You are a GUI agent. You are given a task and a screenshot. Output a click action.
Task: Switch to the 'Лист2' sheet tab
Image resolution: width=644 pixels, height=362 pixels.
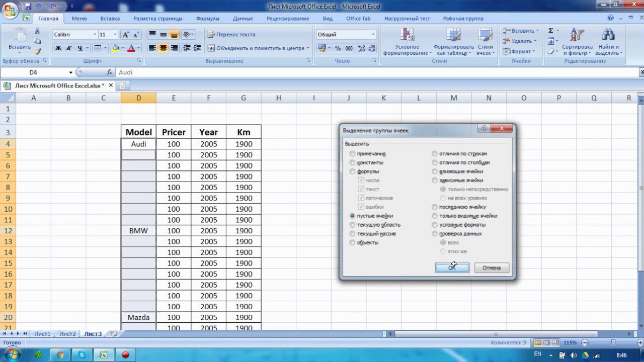(x=67, y=334)
